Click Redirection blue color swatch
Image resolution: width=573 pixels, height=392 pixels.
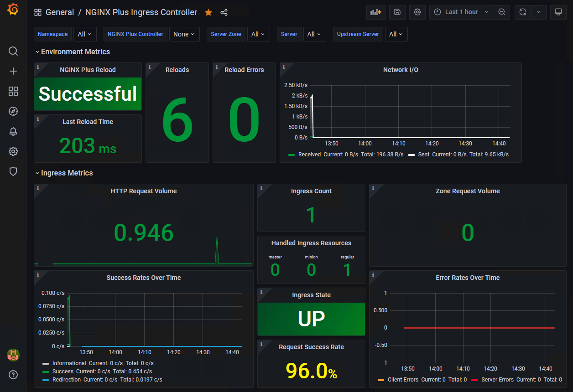coord(45,380)
